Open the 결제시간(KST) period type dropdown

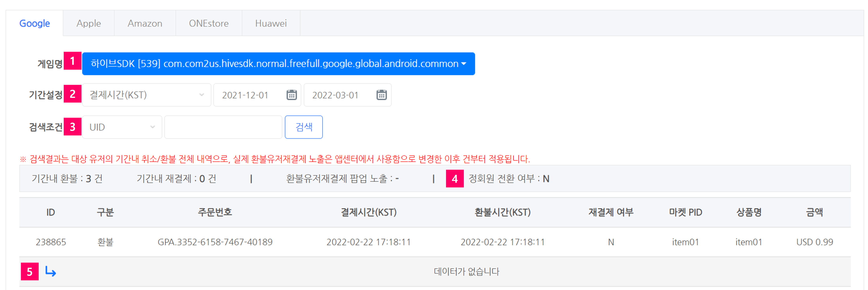point(147,95)
